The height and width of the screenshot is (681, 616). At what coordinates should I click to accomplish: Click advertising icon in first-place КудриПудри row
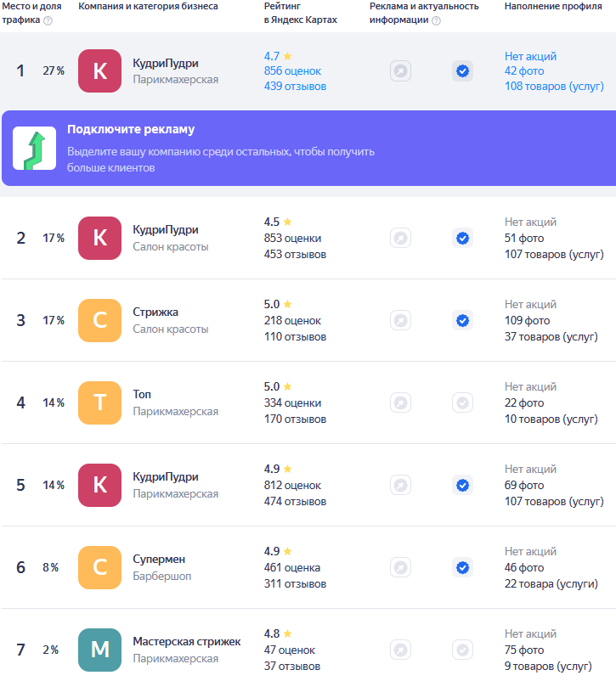[x=400, y=71]
